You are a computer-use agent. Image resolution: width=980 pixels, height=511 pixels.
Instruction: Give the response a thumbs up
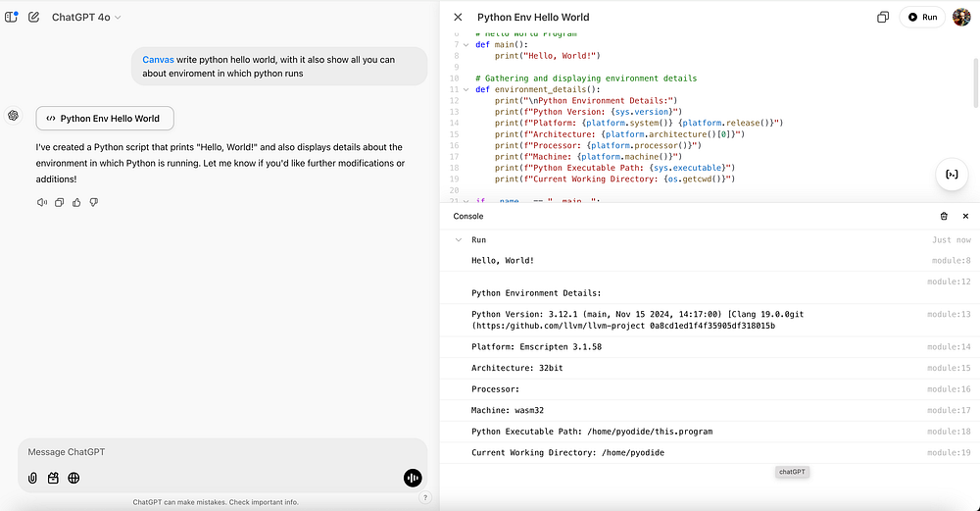click(76, 203)
